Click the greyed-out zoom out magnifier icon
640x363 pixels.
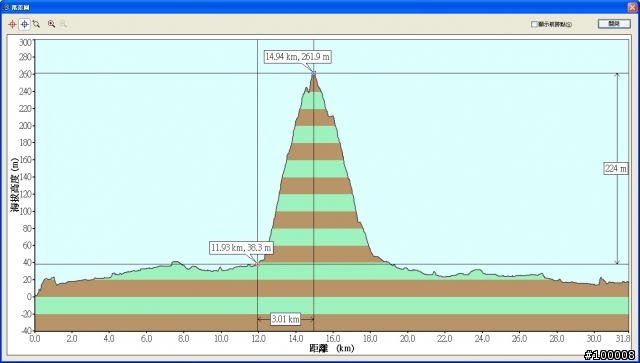63,24
